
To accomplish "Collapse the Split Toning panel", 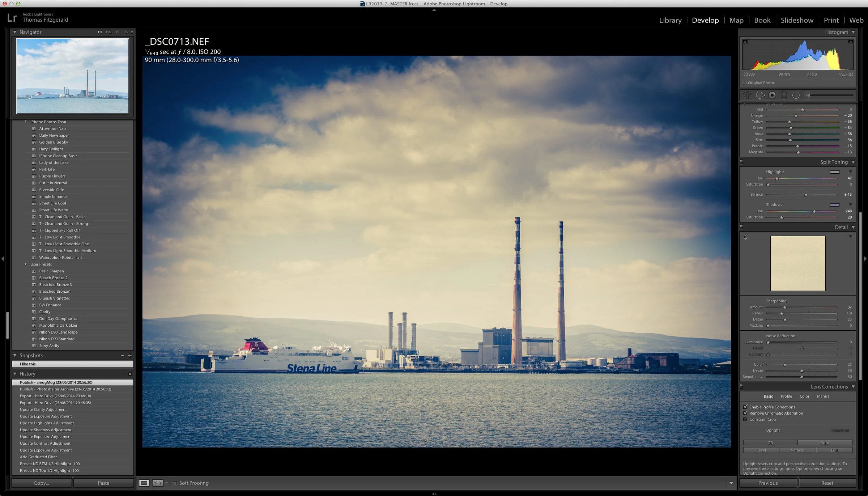I will pyautogui.click(x=854, y=162).
